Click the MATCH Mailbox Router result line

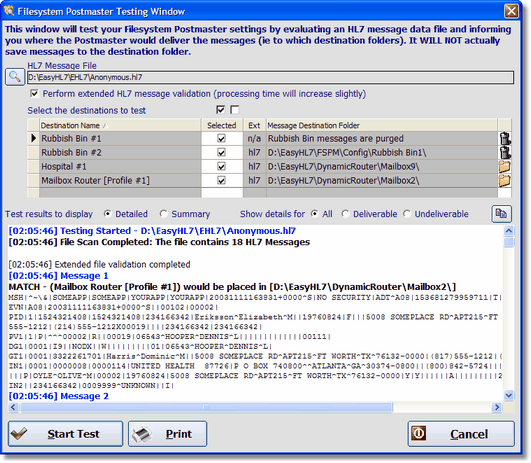[232, 287]
